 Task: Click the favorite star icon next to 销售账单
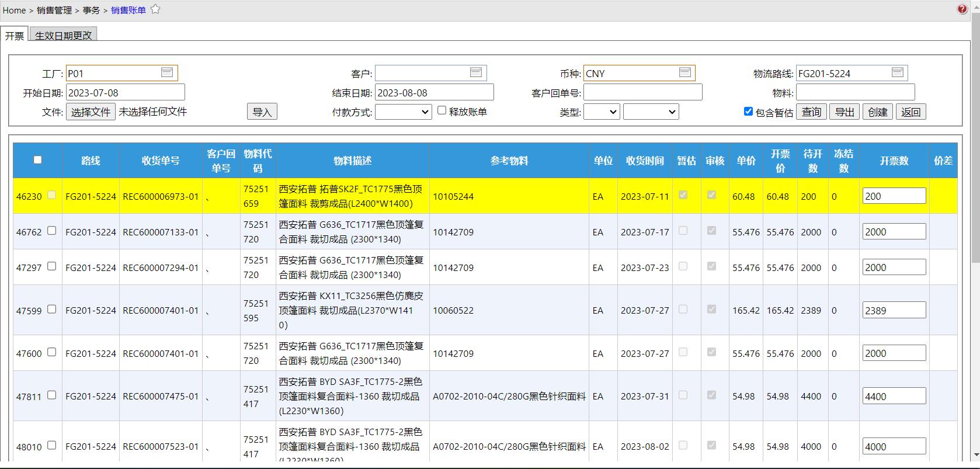point(155,9)
